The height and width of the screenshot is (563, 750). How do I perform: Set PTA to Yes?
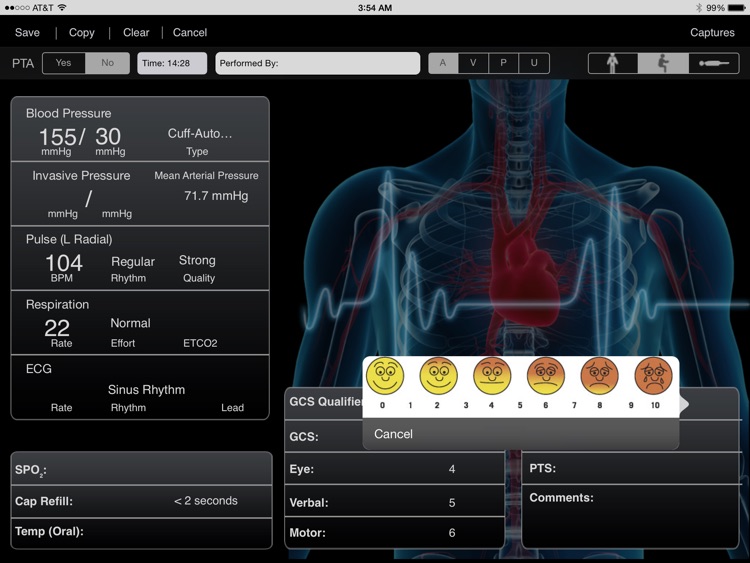64,63
